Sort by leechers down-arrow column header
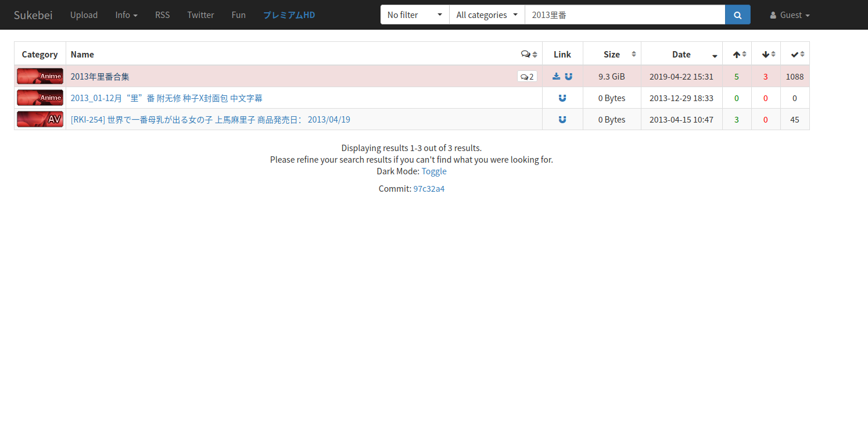The image size is (868, 441). click(766, 54)
